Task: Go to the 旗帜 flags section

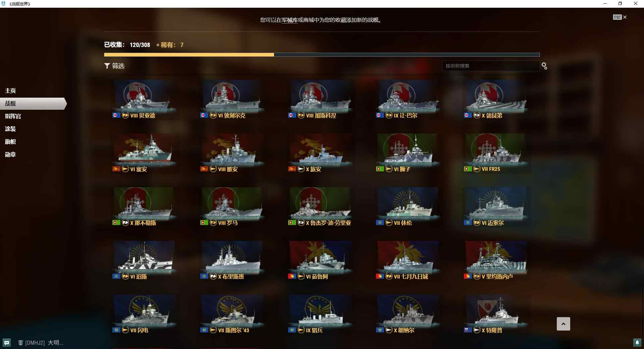Action: (10, 142)
